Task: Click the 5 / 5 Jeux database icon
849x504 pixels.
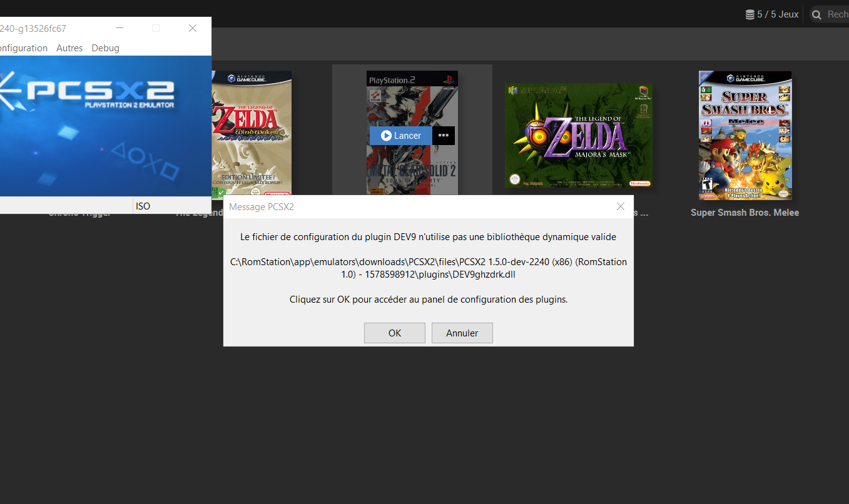Action: tap(750, 14)
